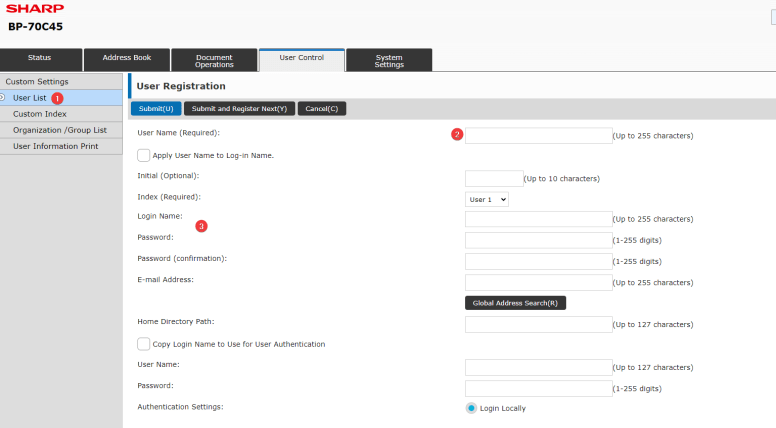Click the User Name (Required) text field

click(x=538, y=136)
